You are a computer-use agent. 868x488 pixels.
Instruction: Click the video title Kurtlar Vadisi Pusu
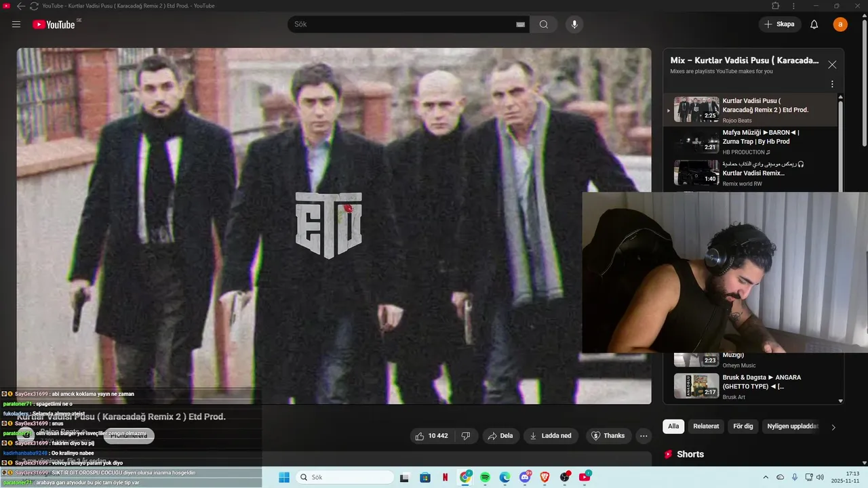click(x=121, y=417)
